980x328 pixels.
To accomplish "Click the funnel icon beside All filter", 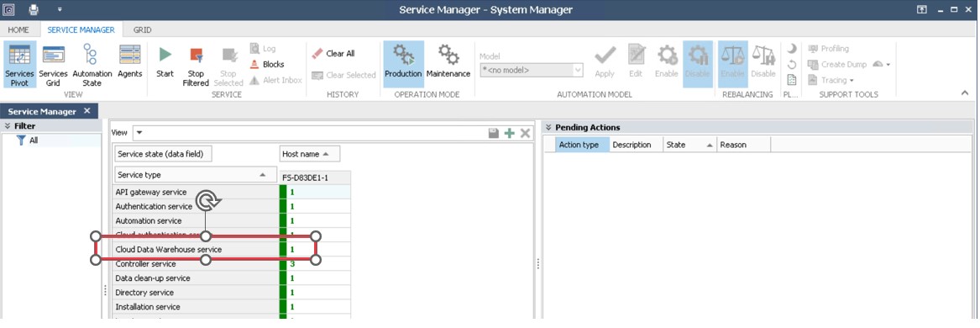I will pyautogui.click(x=21, y=140).
